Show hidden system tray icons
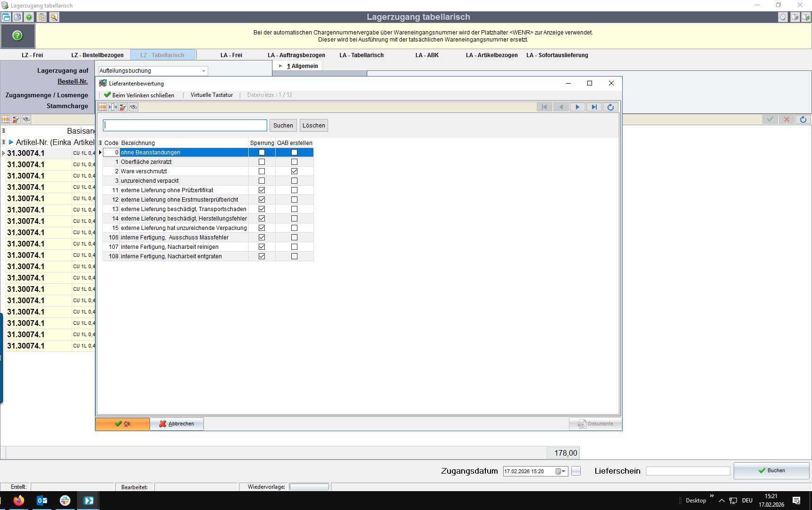Viewport: 812px width, 510px height. click(721, 501)
